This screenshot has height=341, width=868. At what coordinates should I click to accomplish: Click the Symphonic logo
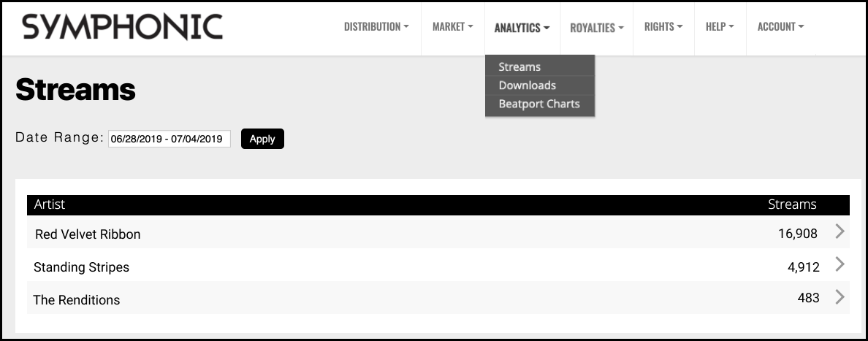pos(122,26)
